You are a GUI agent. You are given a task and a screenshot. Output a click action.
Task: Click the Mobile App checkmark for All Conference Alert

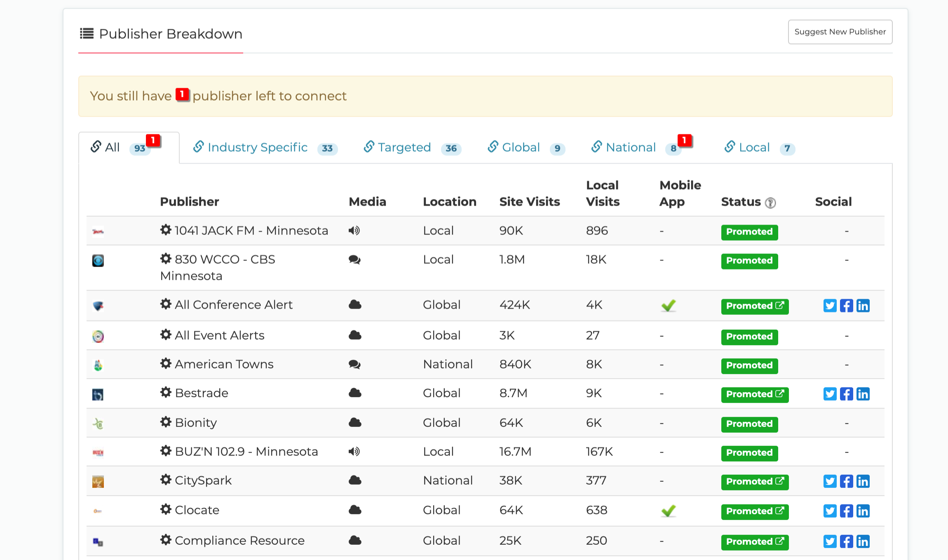pyautogui.click(x=669, y=306)
